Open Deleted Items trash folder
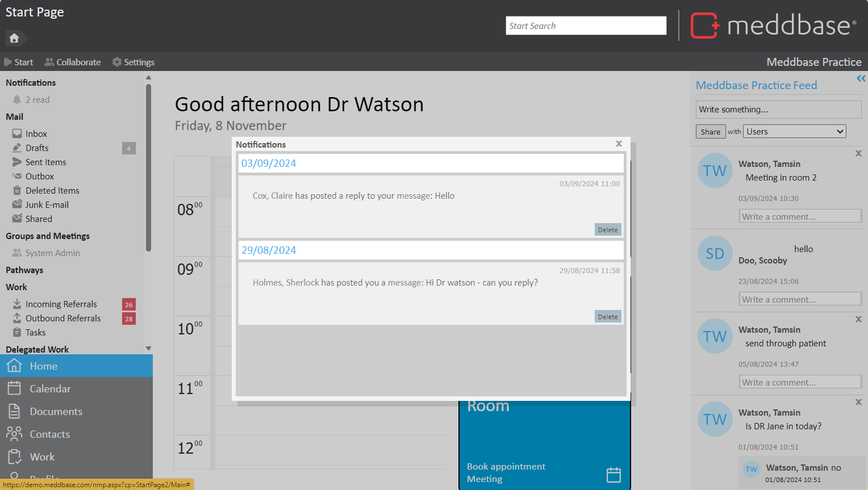The image size is (868, 490). [x=52, y=191]
